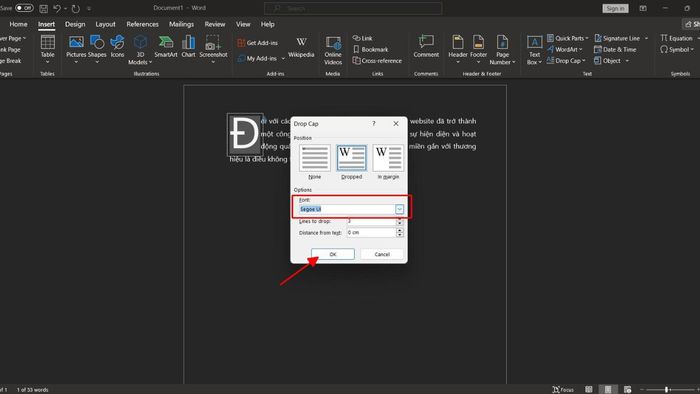The width and height of the screenshot is (700, 394).
Task: Open the Footer options
Action: pos(478,49)
